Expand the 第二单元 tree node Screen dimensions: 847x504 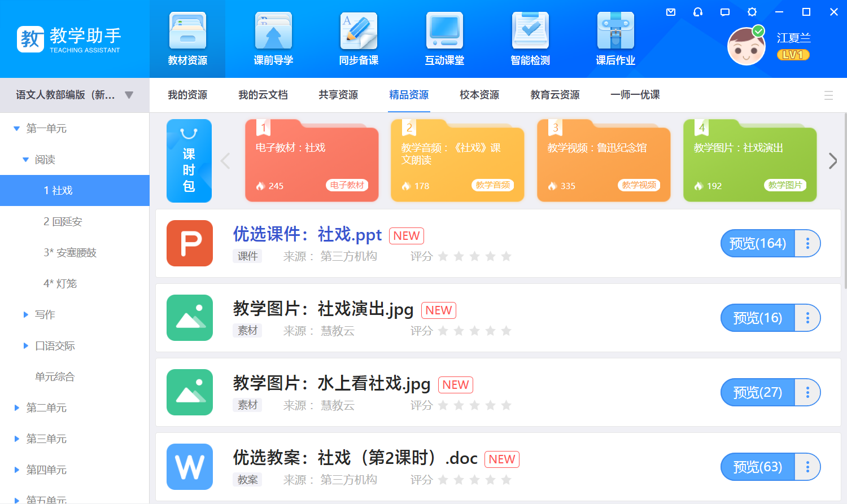[17, 407]
